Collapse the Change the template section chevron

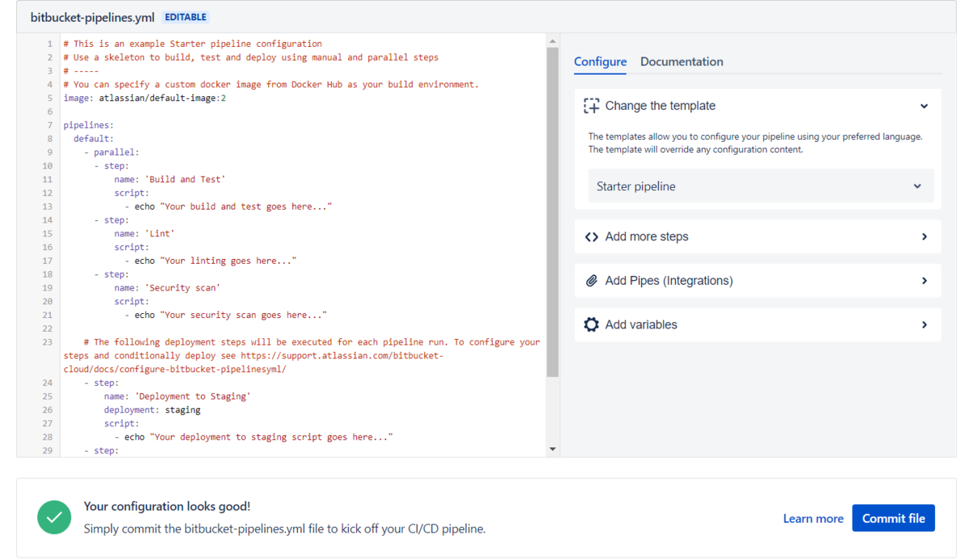point(924,106)
